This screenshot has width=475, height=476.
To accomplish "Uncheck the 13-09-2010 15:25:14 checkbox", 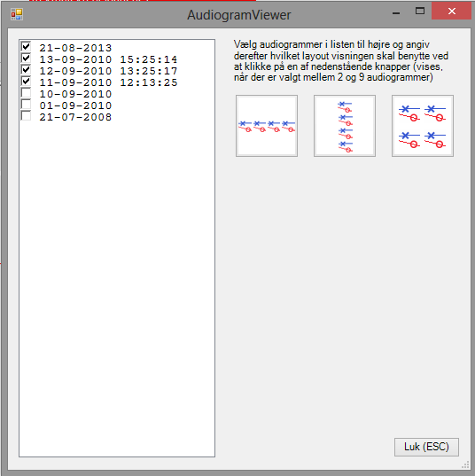I will point(26,59).
